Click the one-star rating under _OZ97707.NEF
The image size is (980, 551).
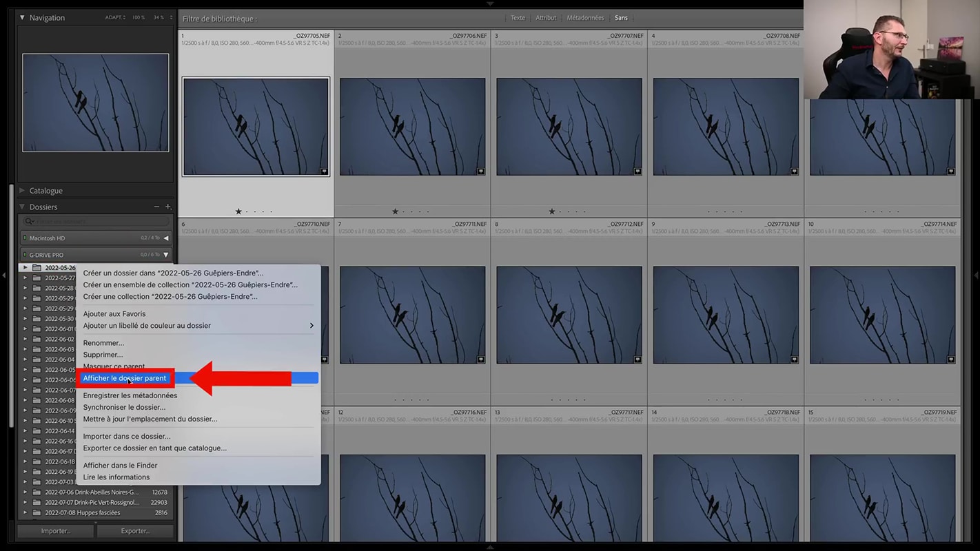(551, 211)
